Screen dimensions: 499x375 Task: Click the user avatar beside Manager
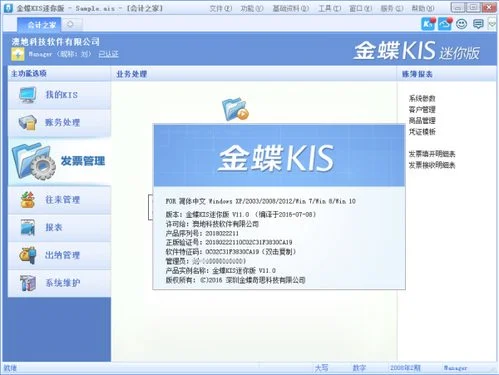tap(18, 54)
